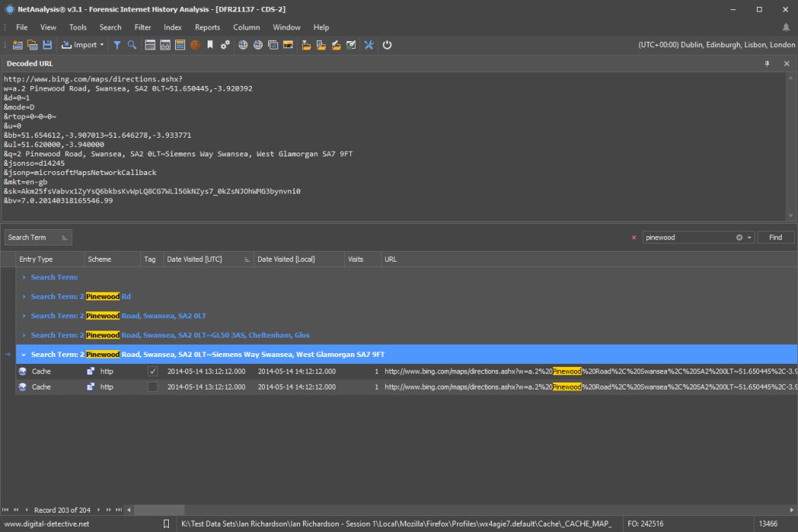
Task: Click the first orange folder export icon
Action: coord(306,45)
